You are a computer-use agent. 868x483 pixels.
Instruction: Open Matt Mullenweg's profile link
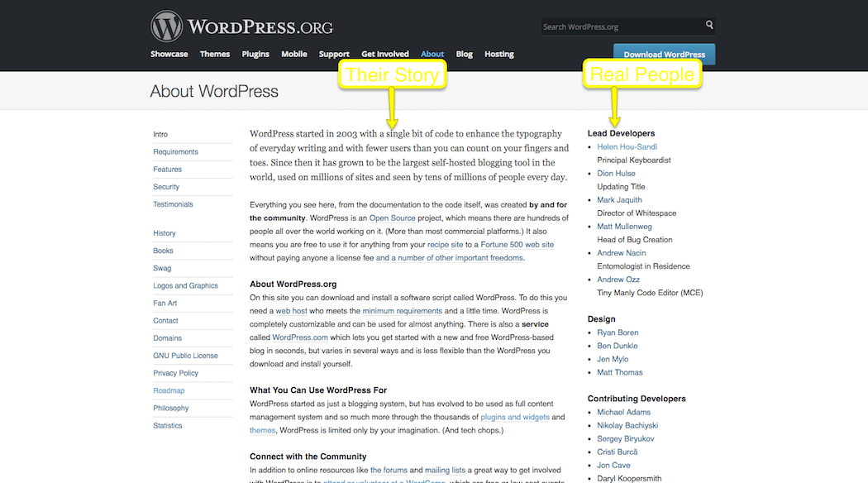pos(624,227)
